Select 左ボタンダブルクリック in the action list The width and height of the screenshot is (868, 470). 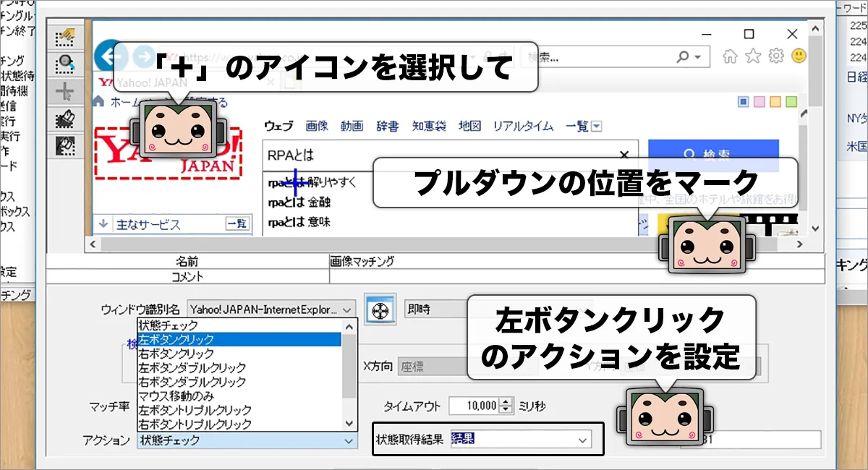pyautogui.click(x=239, y=367)
